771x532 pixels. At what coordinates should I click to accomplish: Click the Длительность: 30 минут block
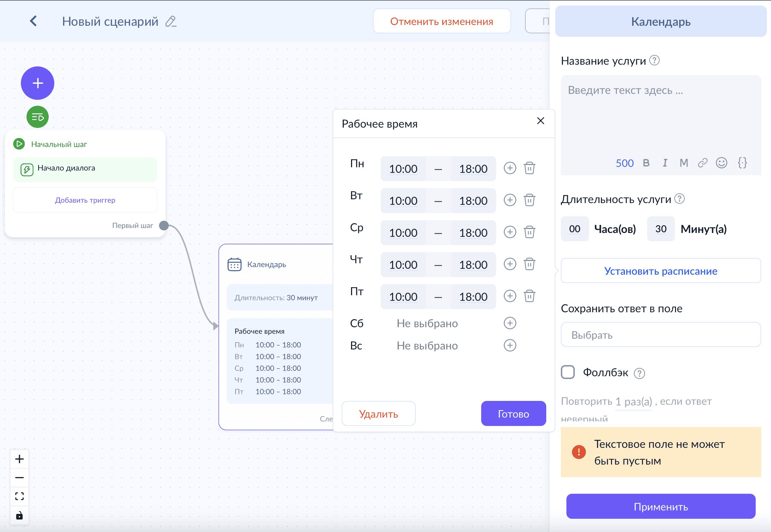(x=280, y=298)
